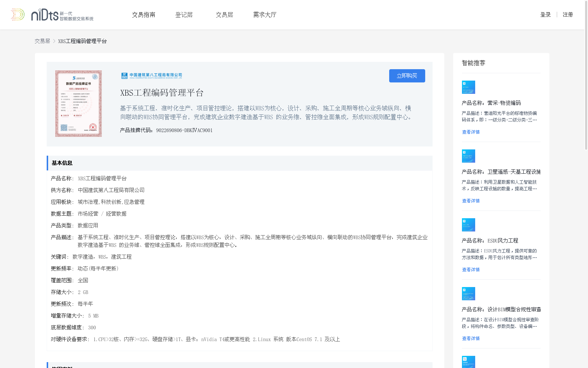Click 产品名称: ESDU风力工程 title

point(490,241)
